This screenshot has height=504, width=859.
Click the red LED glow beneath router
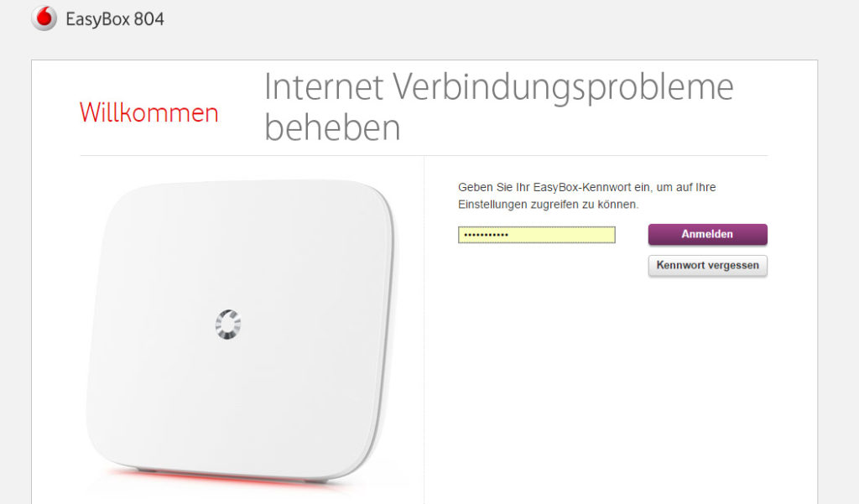tap(230, 476)
